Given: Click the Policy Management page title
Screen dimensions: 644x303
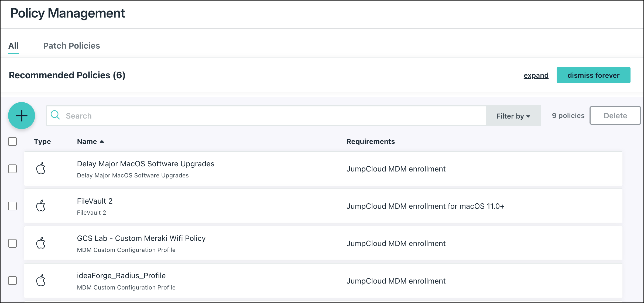Looking at the screenshot, I should (x=67, y=13).
